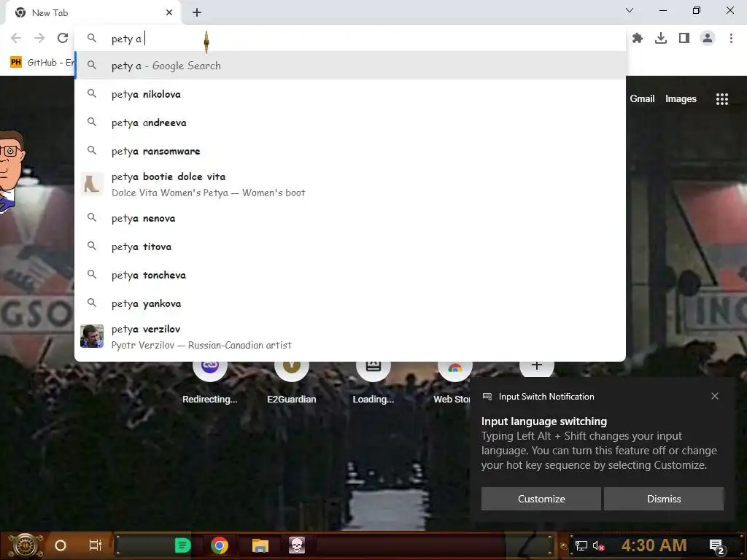This screenshot has height=560, width=747.
Task: Select the New Tab tab
Action: coord(93,13)
